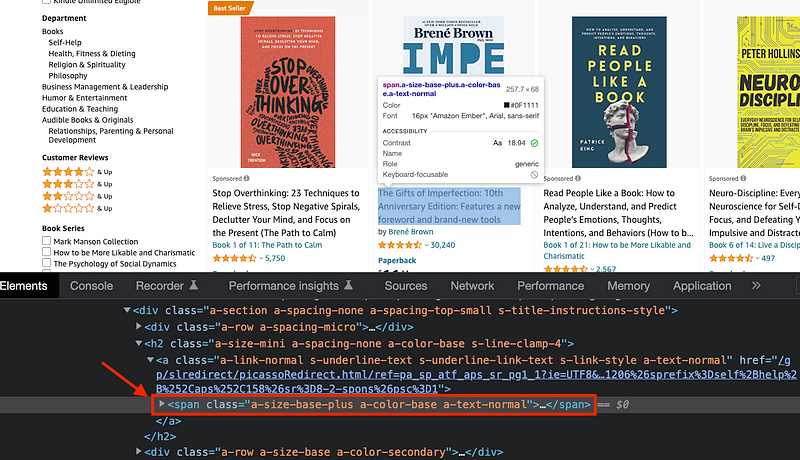Collapse the h2 a-size-mini node
800x460 pixels.
138,343
